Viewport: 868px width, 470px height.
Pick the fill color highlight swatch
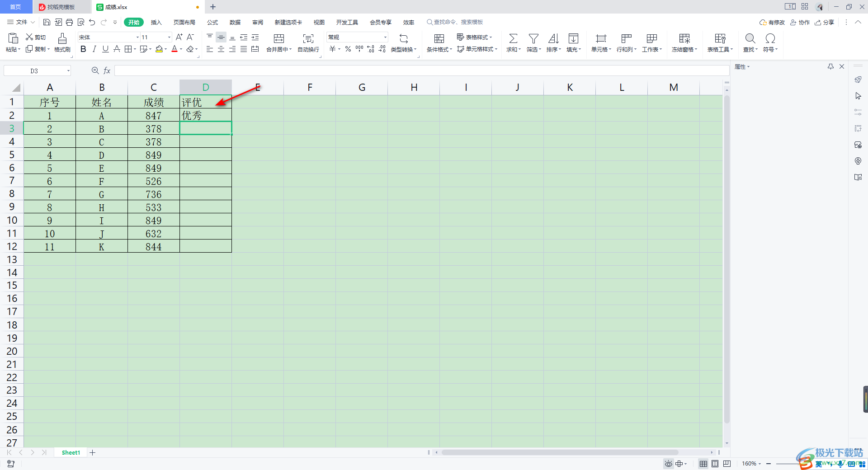(x=159, y=49)
